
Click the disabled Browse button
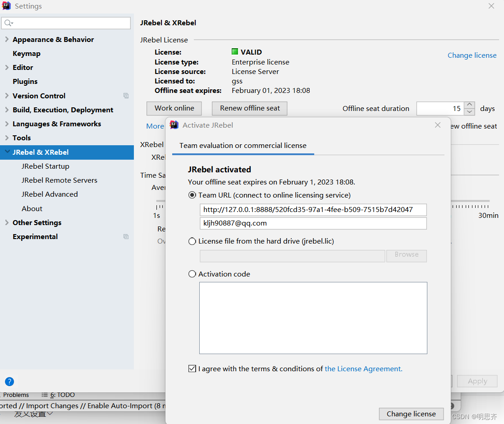(x=406, y=256)
